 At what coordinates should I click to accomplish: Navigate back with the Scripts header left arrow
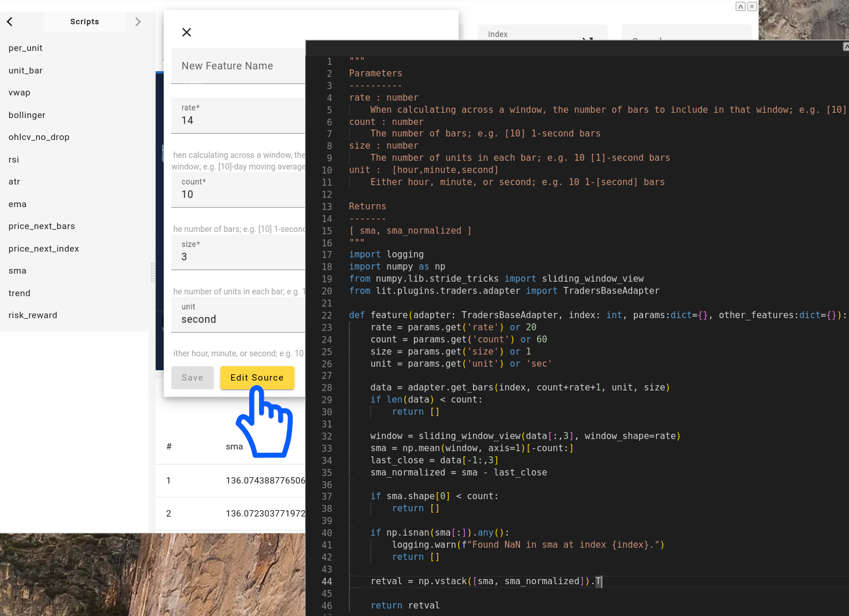coord(9,21)
